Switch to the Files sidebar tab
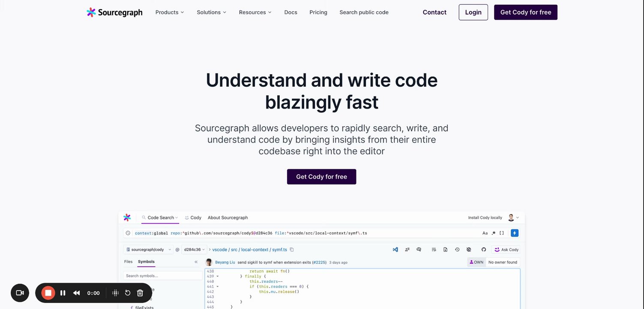This screenshot has width=644, height=309. coord(128,261)
